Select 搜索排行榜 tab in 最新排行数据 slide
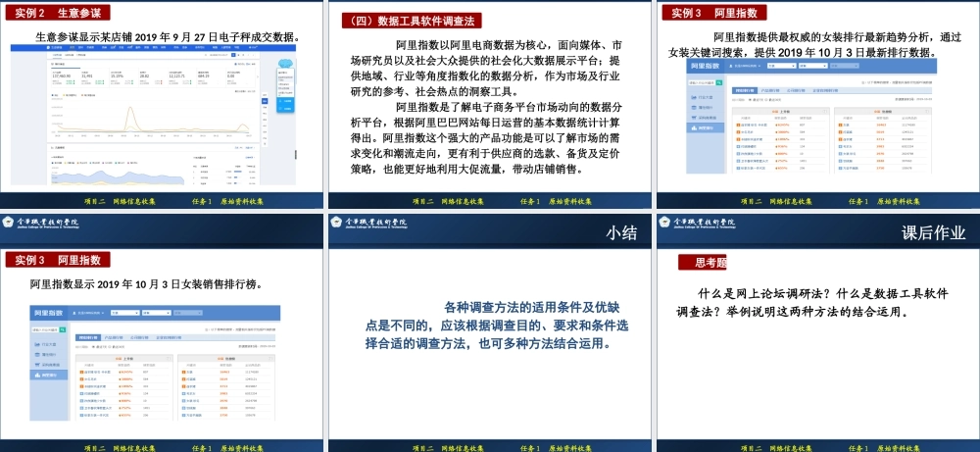This screenshot has width=980, height=452. (745, 90)
